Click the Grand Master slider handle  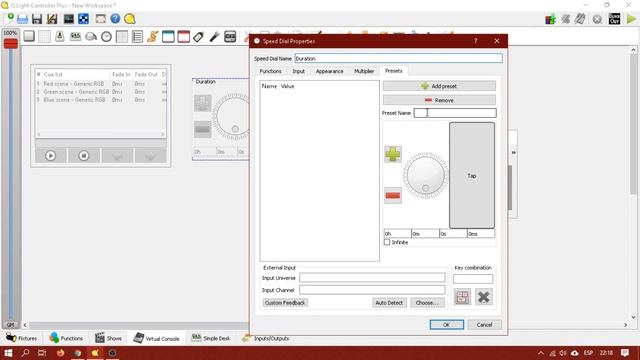tap(11, 43)
